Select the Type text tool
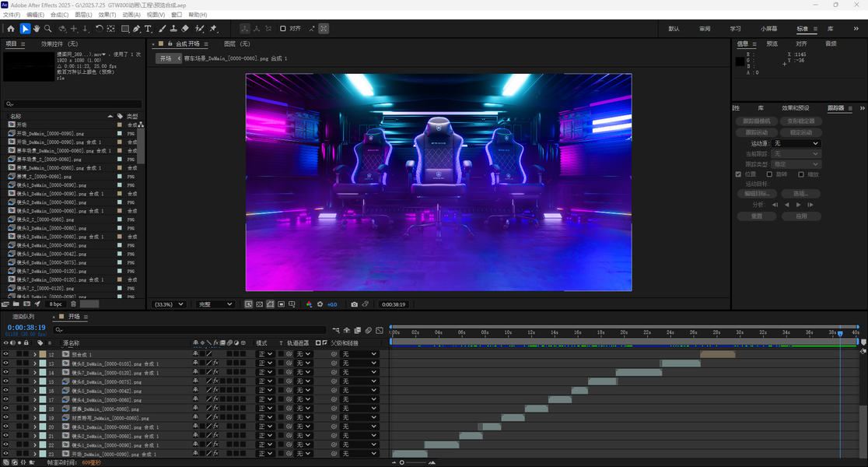868x467 pixels. pos(148,28)
